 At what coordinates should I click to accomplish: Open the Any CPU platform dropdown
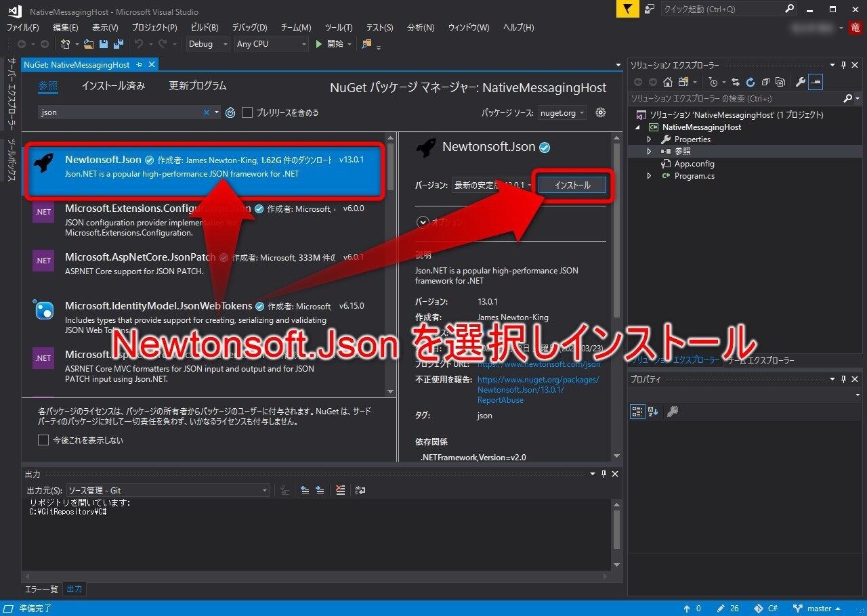click(x=271, y=44)
